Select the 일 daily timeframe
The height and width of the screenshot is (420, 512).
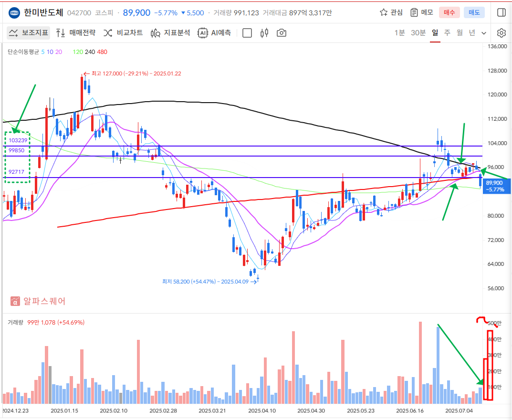click(x=435, y=32)
